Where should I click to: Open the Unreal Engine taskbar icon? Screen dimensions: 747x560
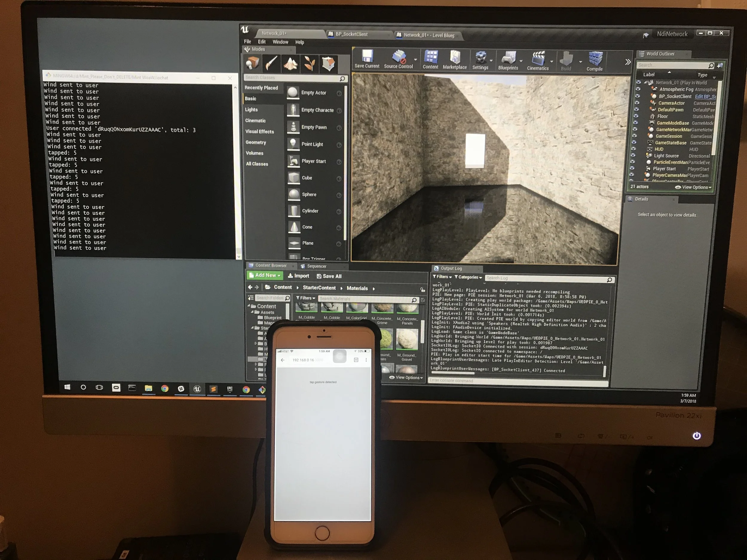[x=197, y=389]
